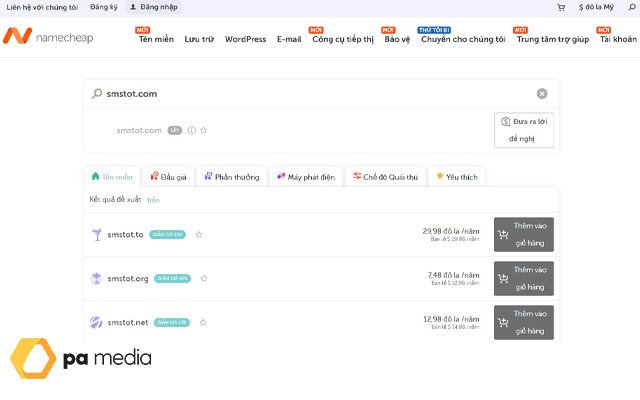Click the greyed smstot.com result name

click(139, 130)
